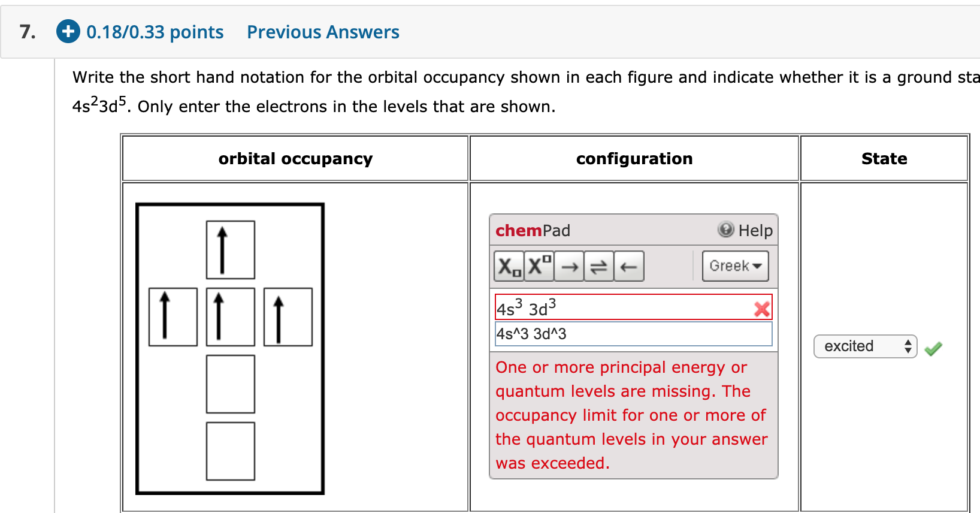Viewport: 980px width, 513px height.
Task: Click the Help question mark icon
Action: [x=725, y=230]
